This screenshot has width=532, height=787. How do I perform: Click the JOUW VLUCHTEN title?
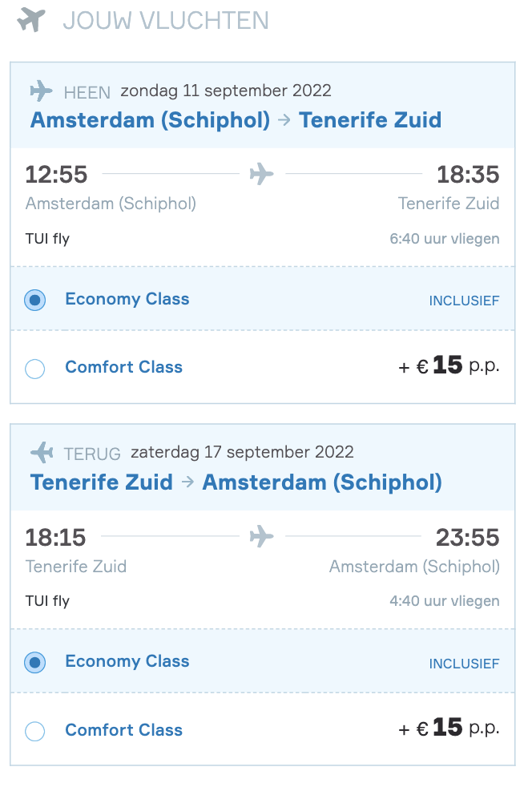point(166,21)
